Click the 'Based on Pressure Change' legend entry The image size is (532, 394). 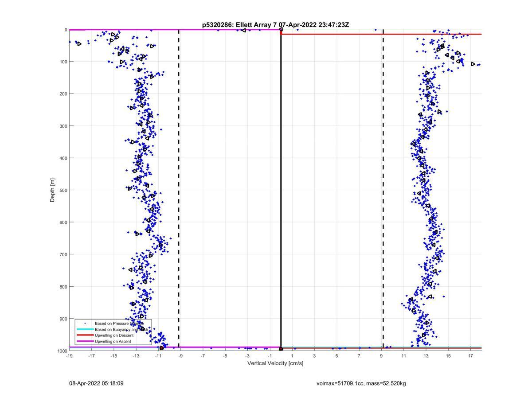pos(119,324)
